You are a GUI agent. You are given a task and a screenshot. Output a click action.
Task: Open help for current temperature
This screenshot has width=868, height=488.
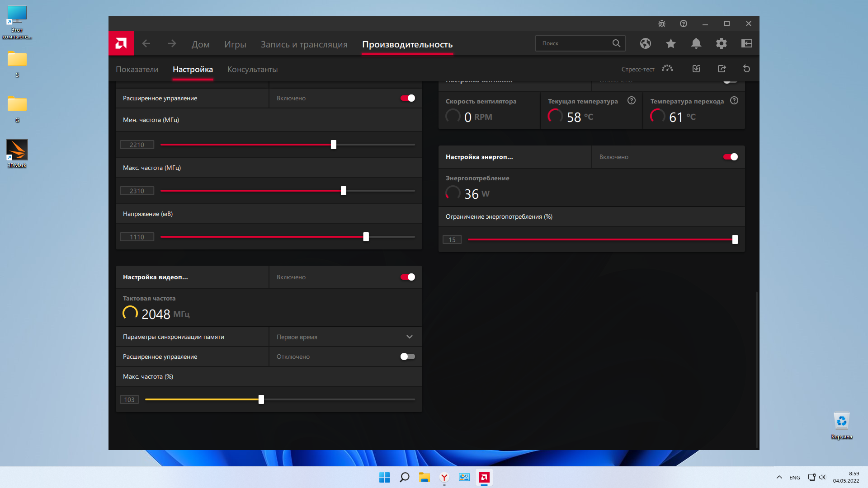[631, 101]
